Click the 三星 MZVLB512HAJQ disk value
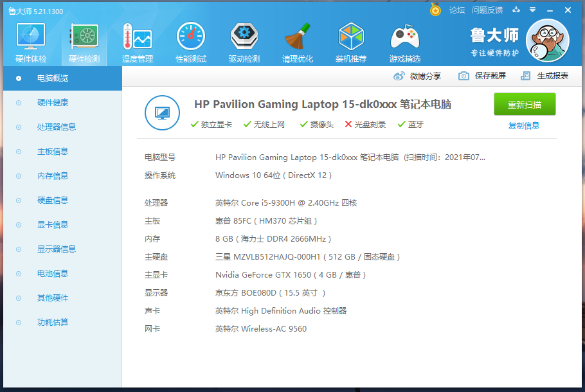The width and height of the screenshot is (585, 392). [x=308, y=257]
